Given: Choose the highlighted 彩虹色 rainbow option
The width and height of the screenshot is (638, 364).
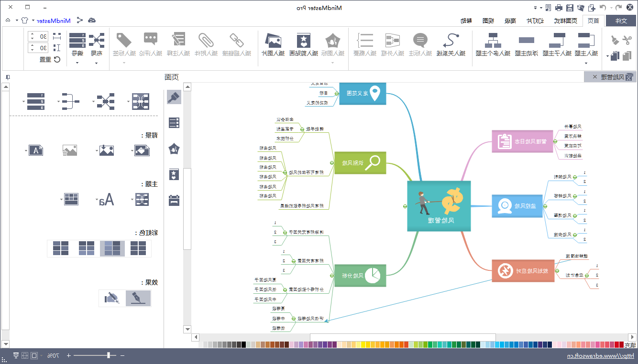Looking at the screenshot, I should click(112, 248).
